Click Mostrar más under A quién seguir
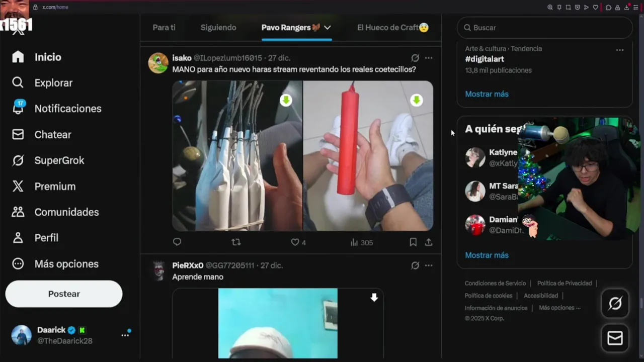This screenshot has height=362, width=644. (x=487, y=255)
